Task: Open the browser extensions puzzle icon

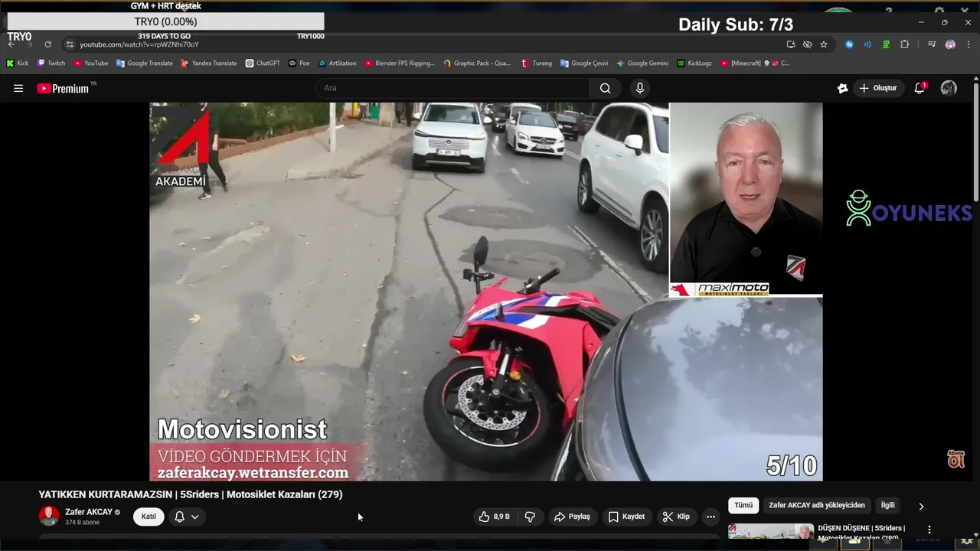Action: point(904,44)
